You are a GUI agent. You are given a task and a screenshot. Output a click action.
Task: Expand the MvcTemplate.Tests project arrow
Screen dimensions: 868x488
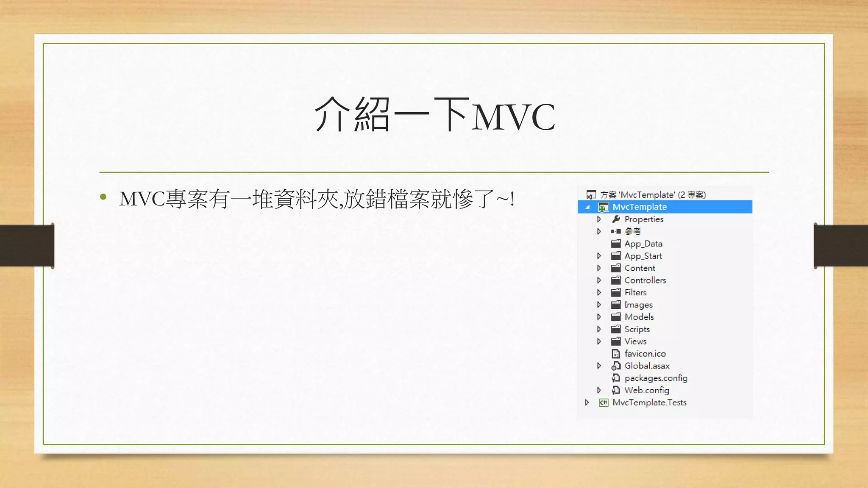pos(587,402)
